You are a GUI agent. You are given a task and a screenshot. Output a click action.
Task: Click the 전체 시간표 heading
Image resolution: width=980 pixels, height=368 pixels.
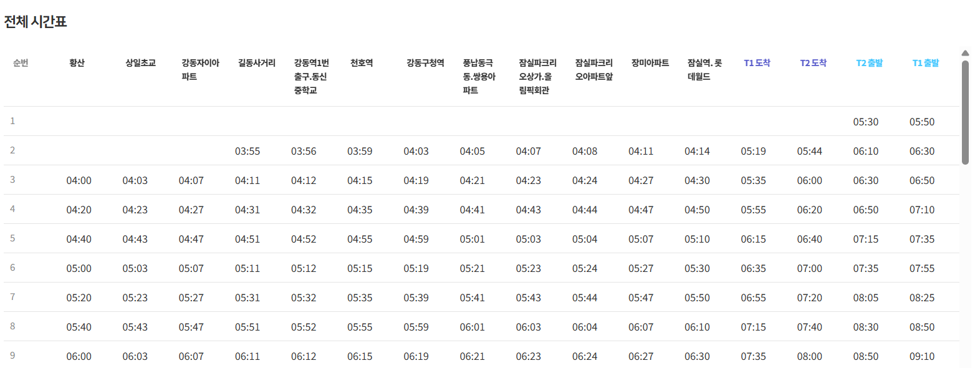tap(36, 22)
